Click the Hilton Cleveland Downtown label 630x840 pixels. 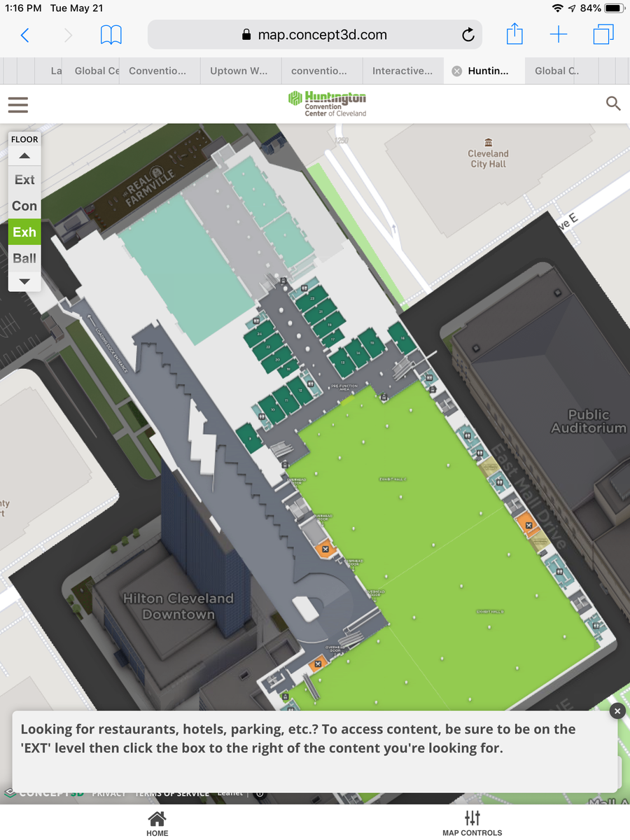click(178, 606)
